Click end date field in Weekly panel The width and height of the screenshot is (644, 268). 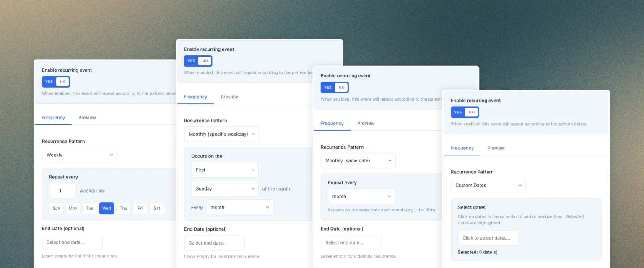(73, 242)
